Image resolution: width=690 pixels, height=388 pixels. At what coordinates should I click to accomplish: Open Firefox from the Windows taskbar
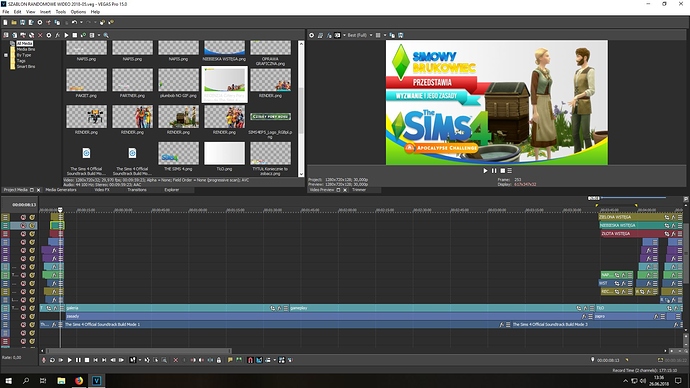(79, 381)
